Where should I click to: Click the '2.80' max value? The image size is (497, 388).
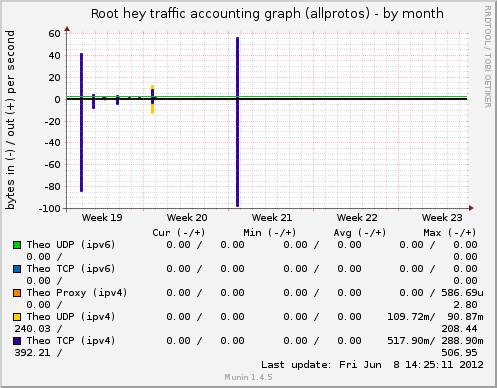[465, 305]
